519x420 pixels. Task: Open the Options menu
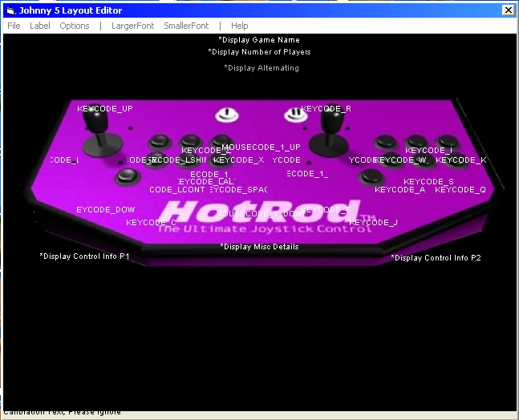(x=75, y=26)
